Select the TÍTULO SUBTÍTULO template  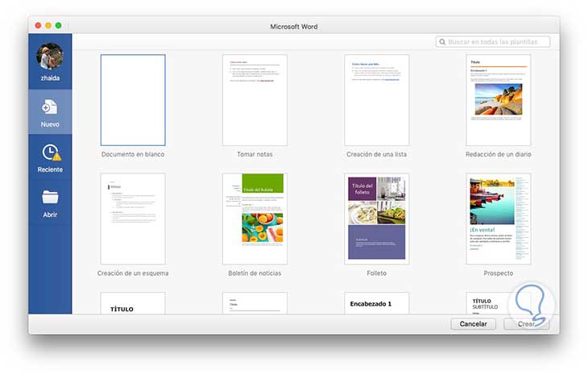click(499, 303)
